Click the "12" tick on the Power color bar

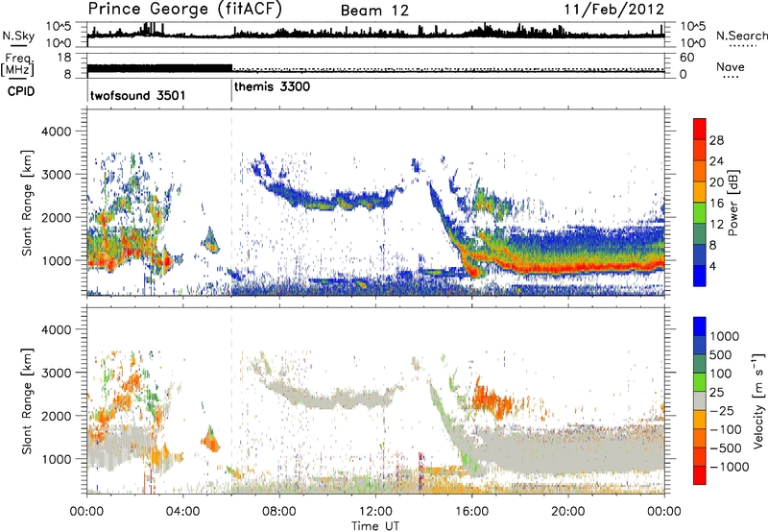pyautogui.click(x=716, y=225)
